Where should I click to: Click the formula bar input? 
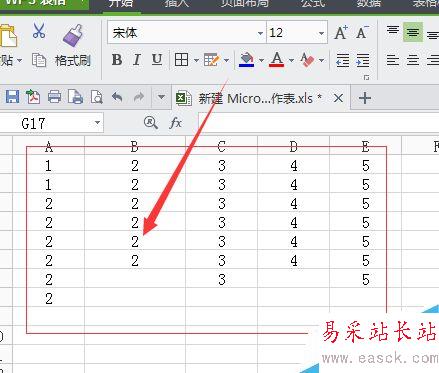(318, 123)
